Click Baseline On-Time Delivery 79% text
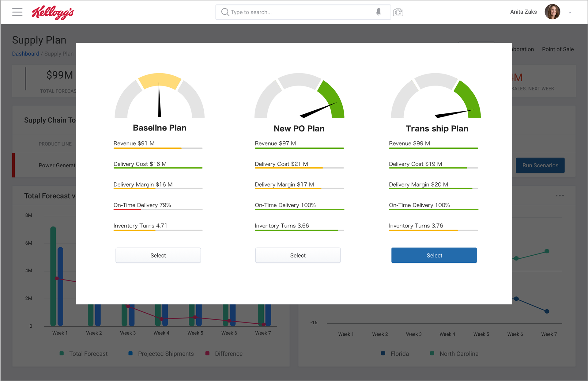The image size is (588, 381). [142, 205]
